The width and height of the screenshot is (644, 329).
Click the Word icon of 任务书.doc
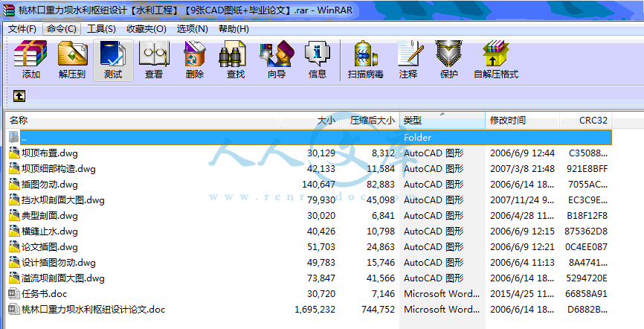point(14,293)
